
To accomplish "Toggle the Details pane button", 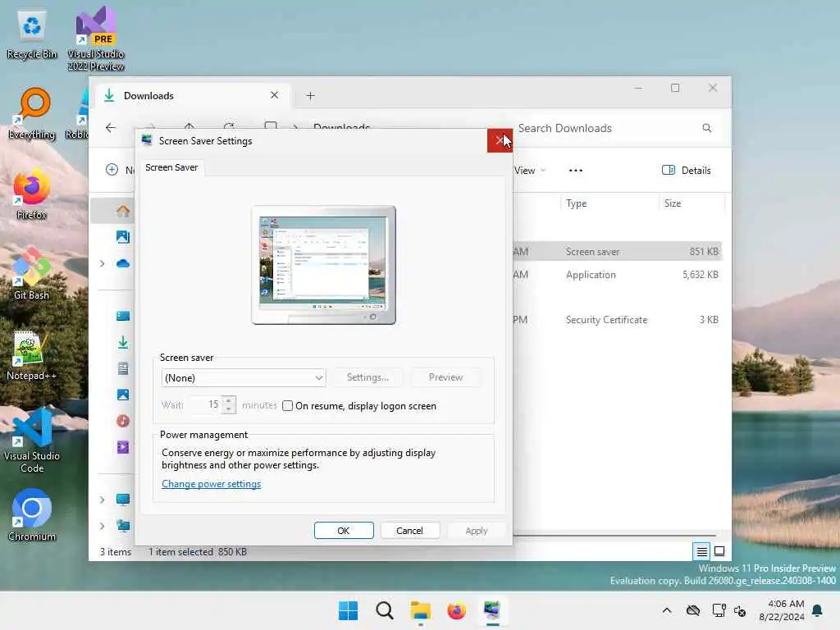I will 687,171.
